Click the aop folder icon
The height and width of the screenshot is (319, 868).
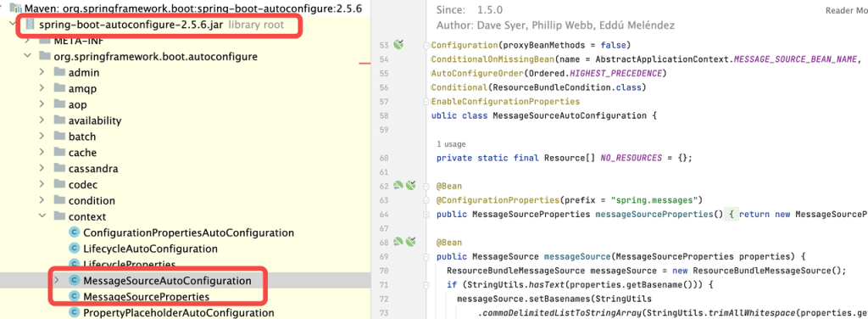(x=59, y=104)
